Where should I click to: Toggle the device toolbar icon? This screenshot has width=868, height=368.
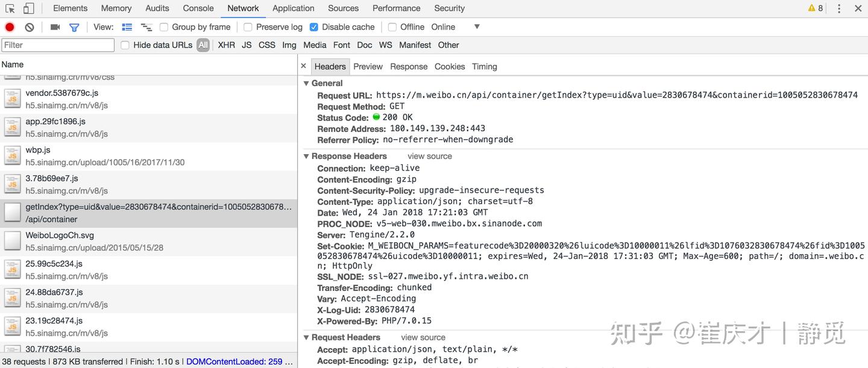coord(28,8)
